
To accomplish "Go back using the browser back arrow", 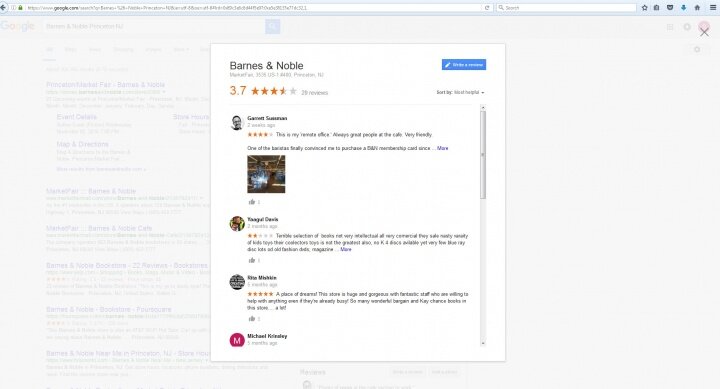I will pos(3,7).
